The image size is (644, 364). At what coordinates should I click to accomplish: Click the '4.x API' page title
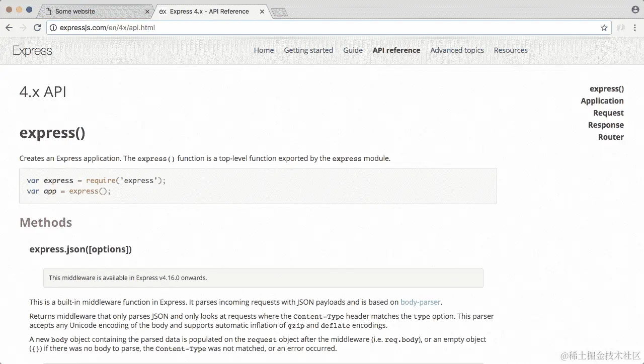pos(43,92)
